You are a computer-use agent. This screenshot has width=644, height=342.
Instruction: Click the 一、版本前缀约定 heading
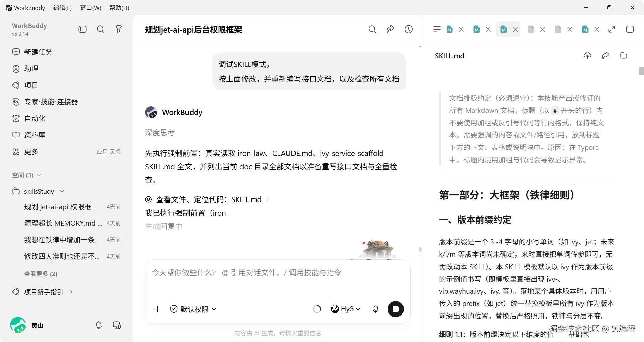pyautogui.click(x=475, y=220)
